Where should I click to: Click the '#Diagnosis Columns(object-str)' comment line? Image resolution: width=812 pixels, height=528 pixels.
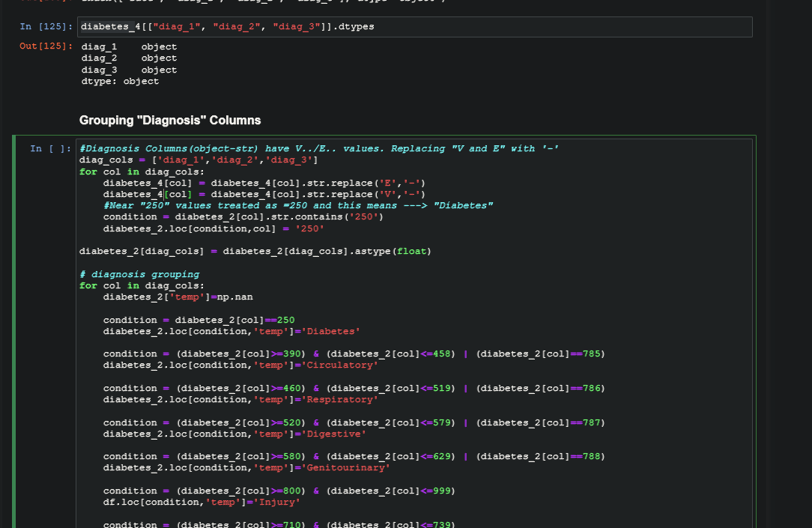319,148
